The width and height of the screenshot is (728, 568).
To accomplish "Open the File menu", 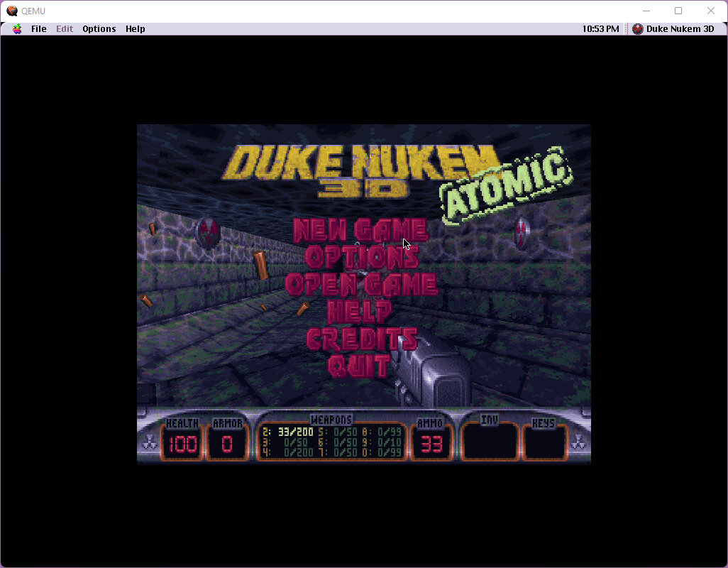I will tap(39, 29).
